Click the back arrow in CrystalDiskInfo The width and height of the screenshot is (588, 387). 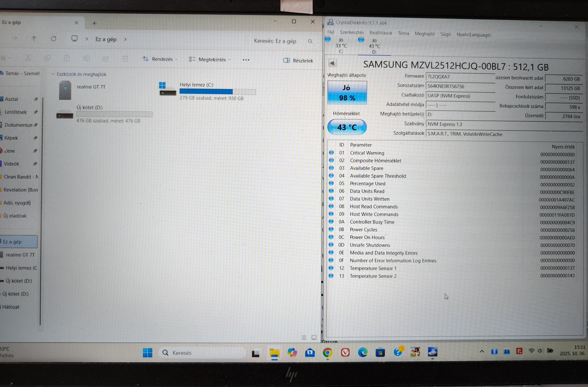[x=332, y=63]
